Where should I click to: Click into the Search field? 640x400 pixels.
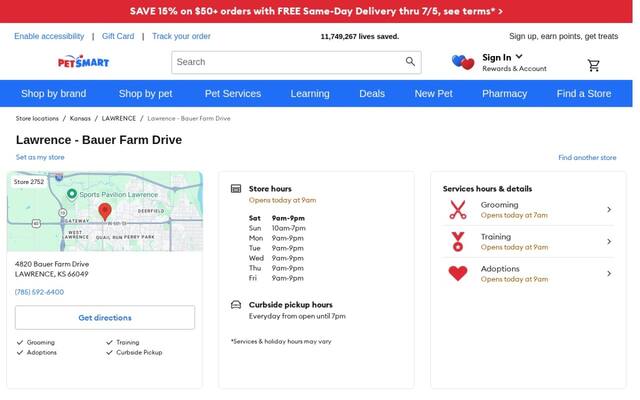click(296, 62)
